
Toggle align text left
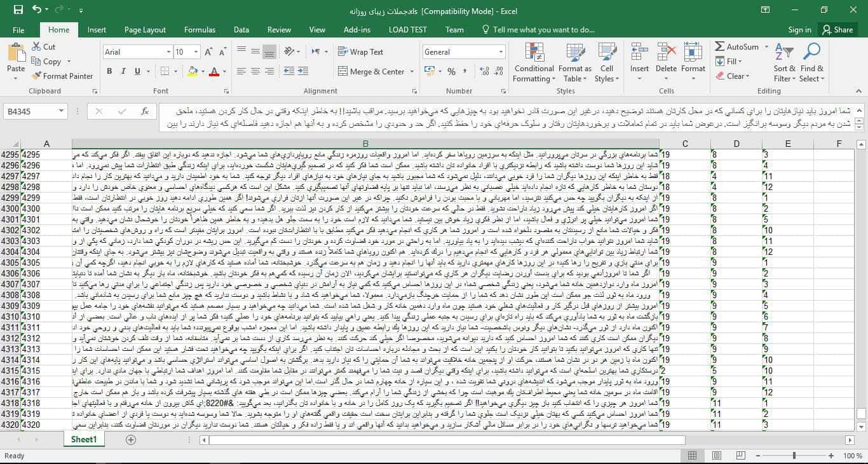(241, 71)
